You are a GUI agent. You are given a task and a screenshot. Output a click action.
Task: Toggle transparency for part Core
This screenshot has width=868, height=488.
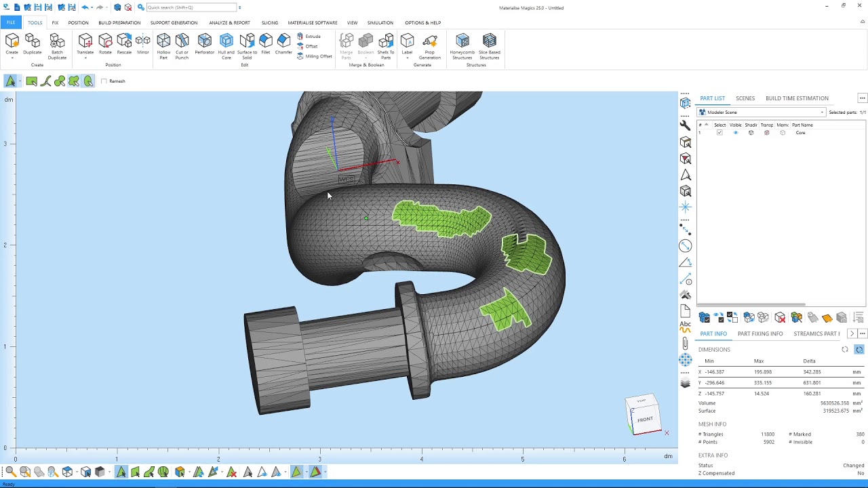[x=767, y=133]
